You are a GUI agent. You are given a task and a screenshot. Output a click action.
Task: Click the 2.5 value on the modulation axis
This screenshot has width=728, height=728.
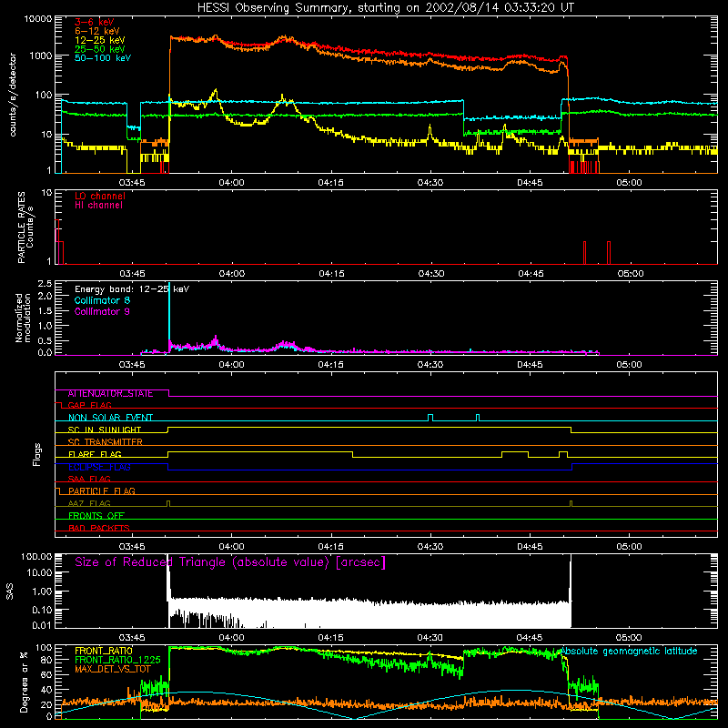click(x=45, y=283)
